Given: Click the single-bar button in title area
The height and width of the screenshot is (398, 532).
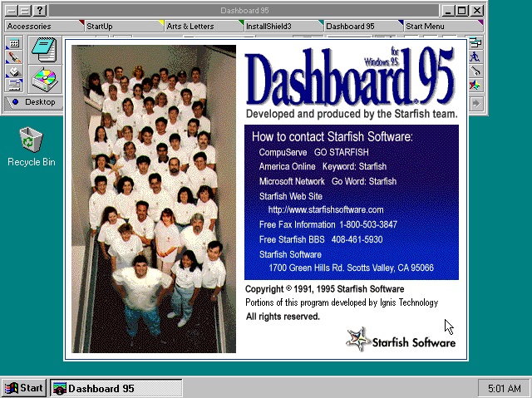Looking at the screenshot, I should pos(12,11).
